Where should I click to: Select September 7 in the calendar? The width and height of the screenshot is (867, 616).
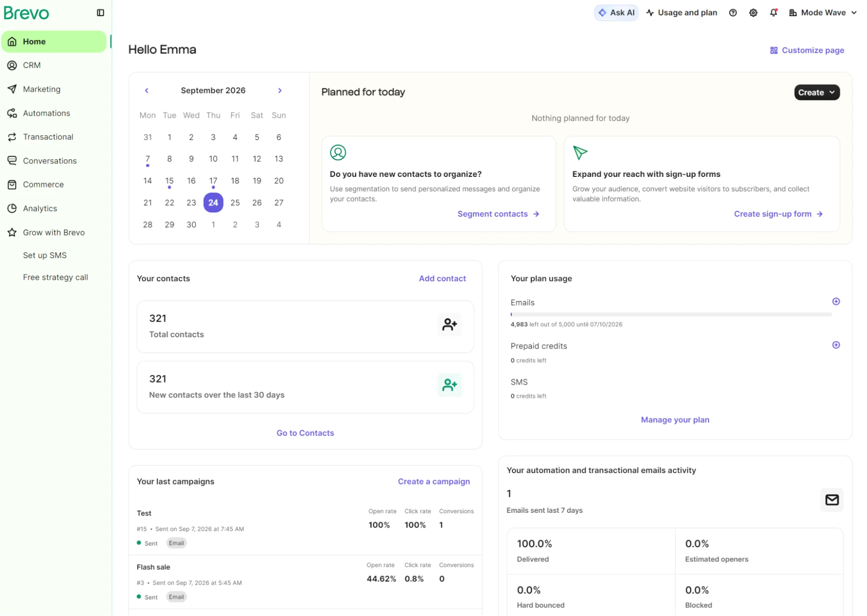pyautogui.click(x=147, y=159)
